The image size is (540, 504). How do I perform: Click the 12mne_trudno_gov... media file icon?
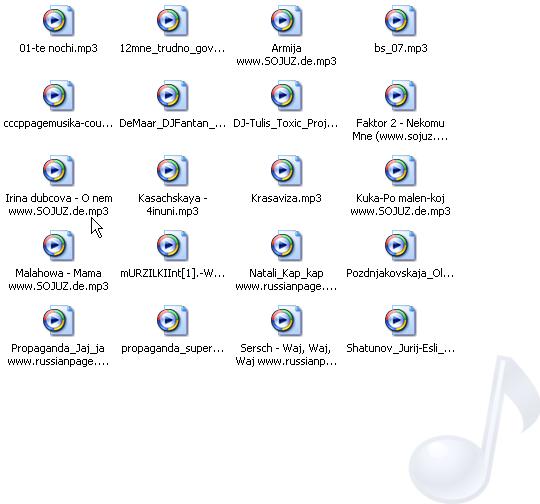click(x=172, y=21)
